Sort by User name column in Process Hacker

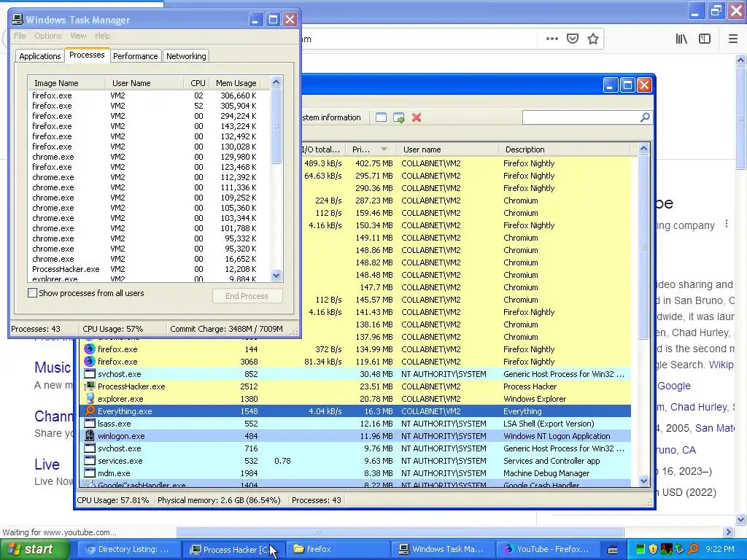(x=447, y=149)
